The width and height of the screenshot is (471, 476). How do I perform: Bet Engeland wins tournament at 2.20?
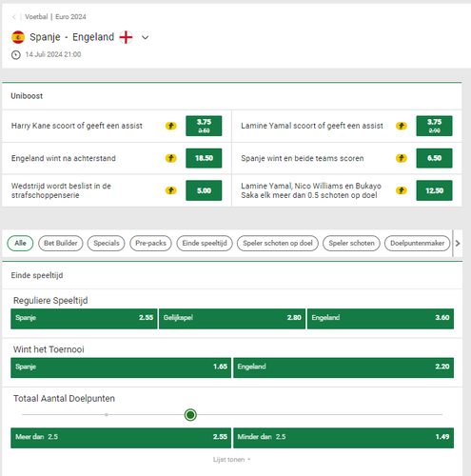pyautogui.click(x=343, y=367)
